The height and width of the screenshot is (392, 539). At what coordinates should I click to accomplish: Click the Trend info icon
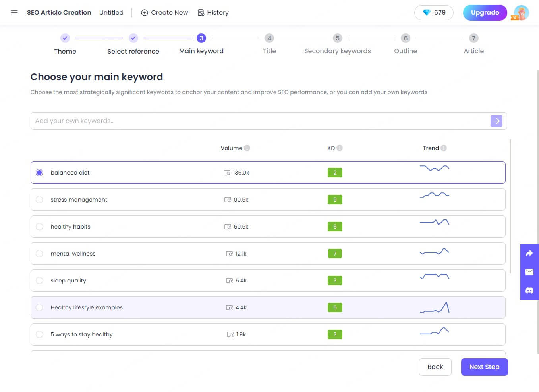(x=444, y=148)
